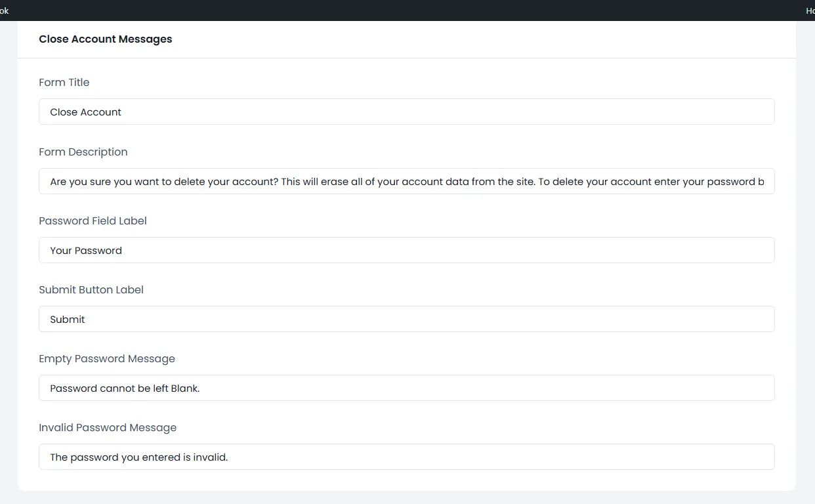Open the partially visible 'Ho' top-bar link

pyautogui.click(x=810, y=10)
